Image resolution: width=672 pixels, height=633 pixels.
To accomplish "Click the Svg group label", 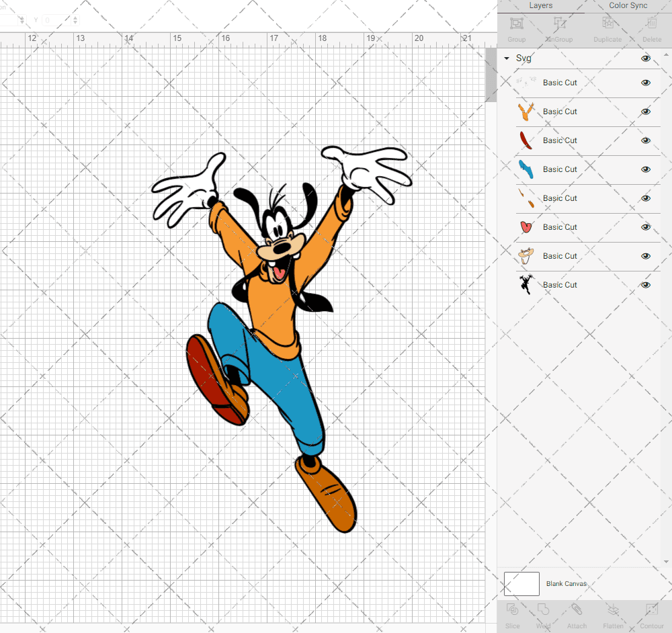I will (523, 58).
